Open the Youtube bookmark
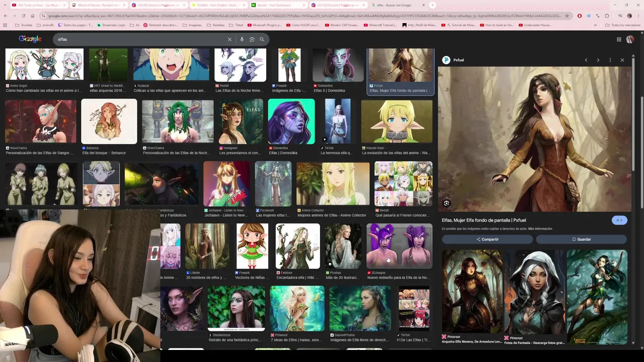 [24, 25]
